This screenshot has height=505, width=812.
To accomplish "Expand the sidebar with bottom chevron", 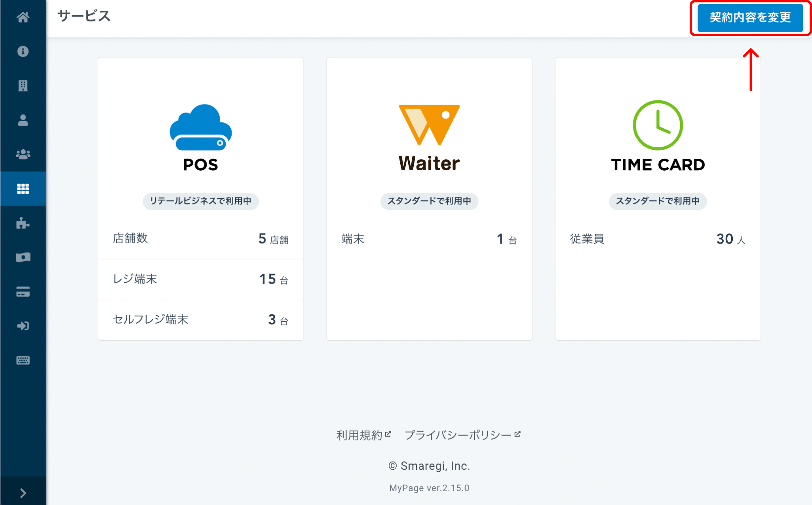I will pyautogui.click(x=23, y=493).
